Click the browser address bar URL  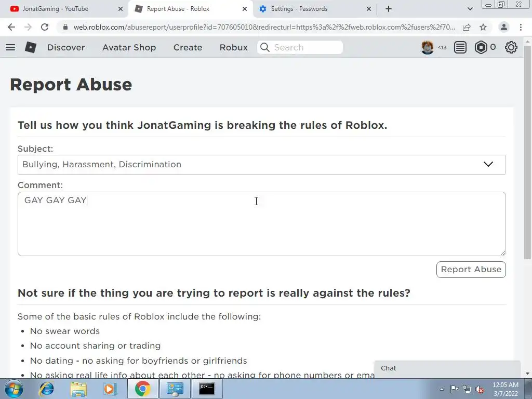point(264,27)
